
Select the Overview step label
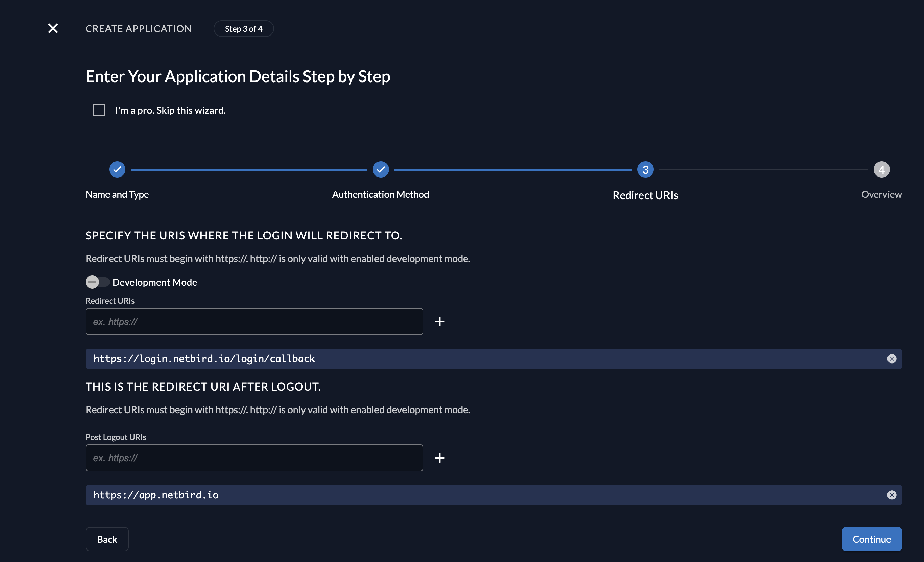click(x=881, y=194)
